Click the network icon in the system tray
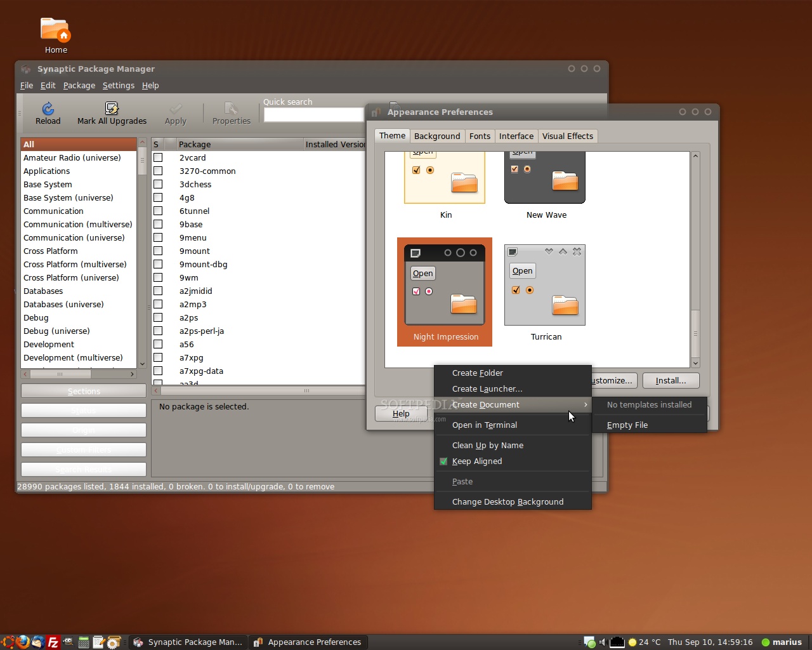Screen dimensions: 812x650 pos(617,642)
